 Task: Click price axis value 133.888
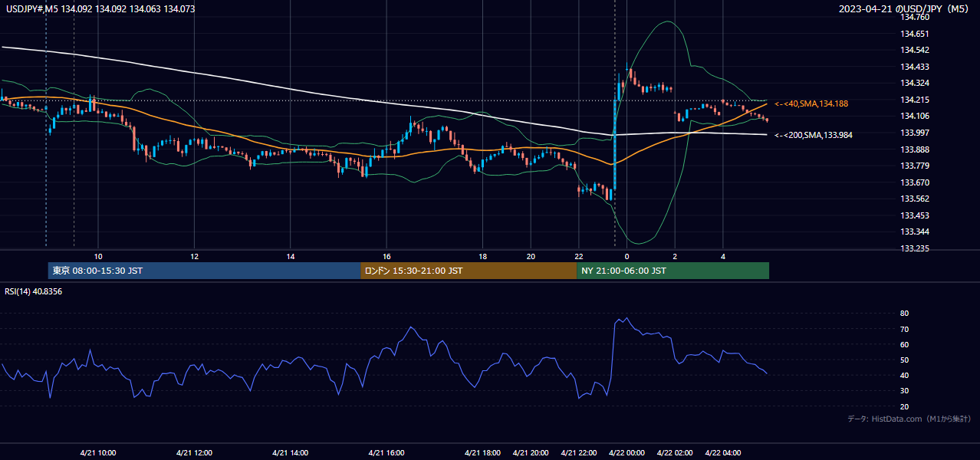point(915,149)
